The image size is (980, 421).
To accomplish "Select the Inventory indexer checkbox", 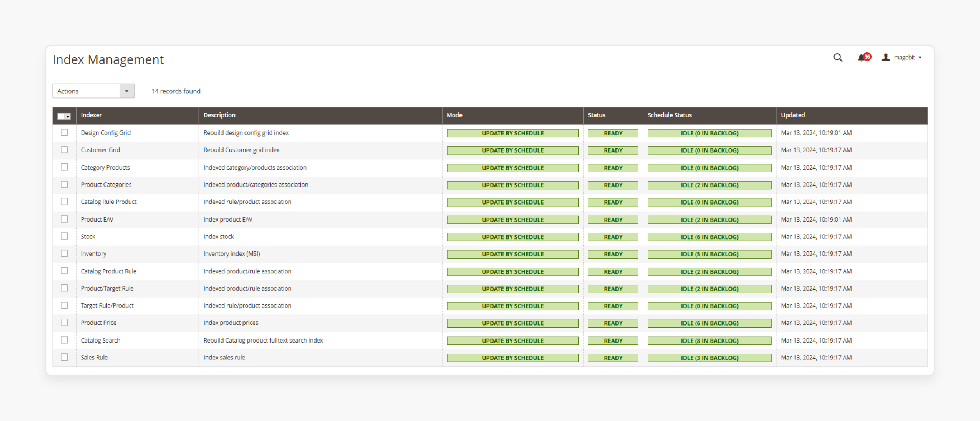I will (64, 253).
